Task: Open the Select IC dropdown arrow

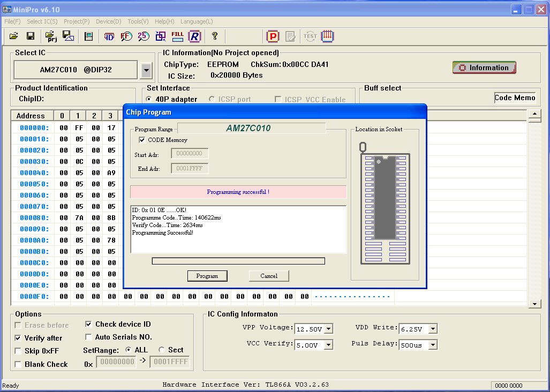Action: (146, 70)
